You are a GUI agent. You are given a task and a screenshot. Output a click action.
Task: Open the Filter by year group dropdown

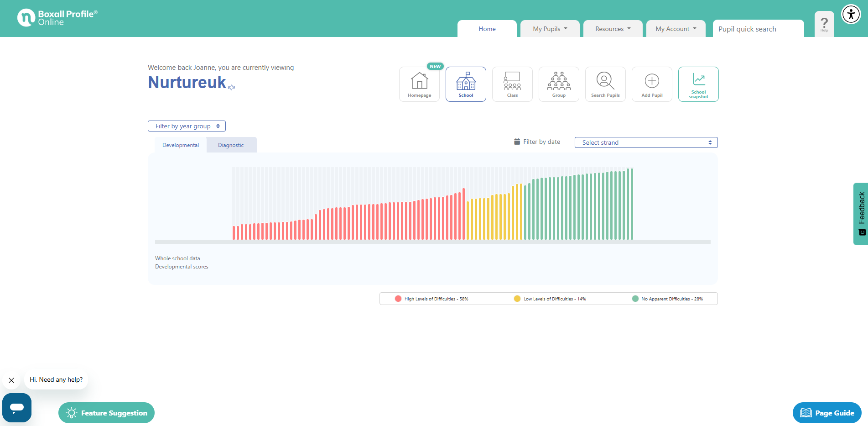[187, 126]
